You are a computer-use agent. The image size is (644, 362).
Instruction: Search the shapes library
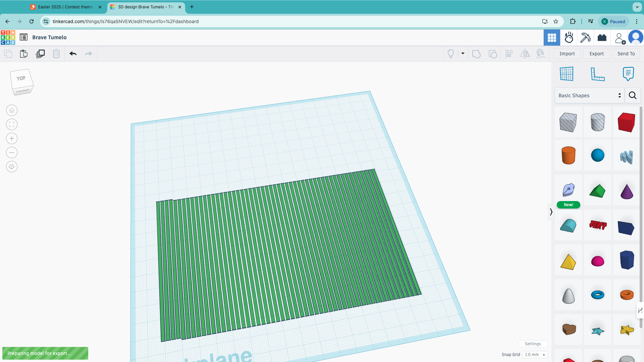(x=633, y=96)
